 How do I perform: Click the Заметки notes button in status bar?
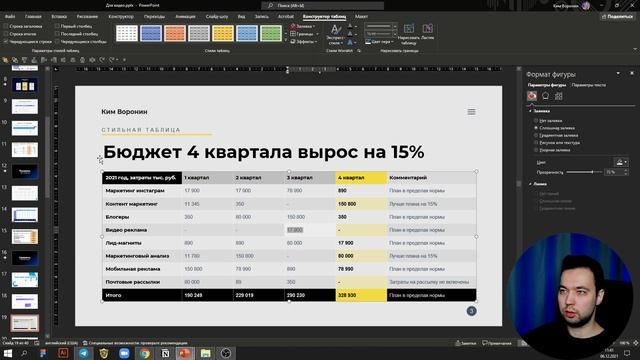(x=466, y=343)
